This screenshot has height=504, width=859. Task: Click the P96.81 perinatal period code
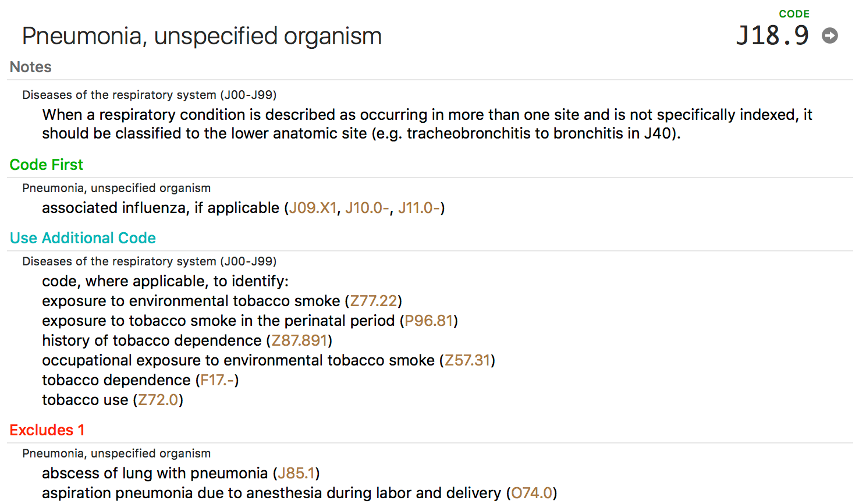(x=429, y=321)
